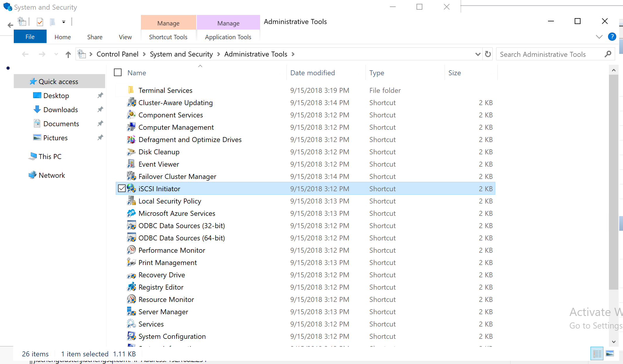The width and height of the screenshot is (623, 364).
Task: Open the File tab
Action: 30,37
